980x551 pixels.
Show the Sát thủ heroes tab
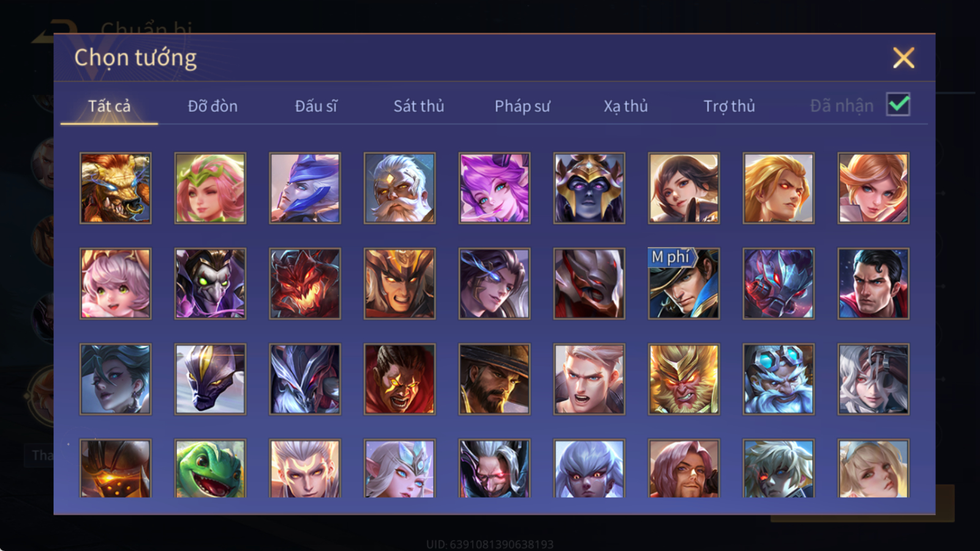tap(419, 106)
